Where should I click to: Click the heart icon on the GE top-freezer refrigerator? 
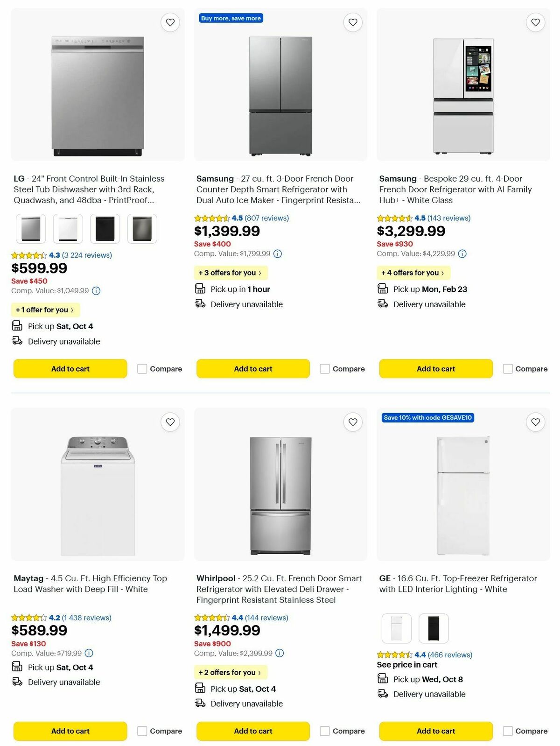click(535, 422)
